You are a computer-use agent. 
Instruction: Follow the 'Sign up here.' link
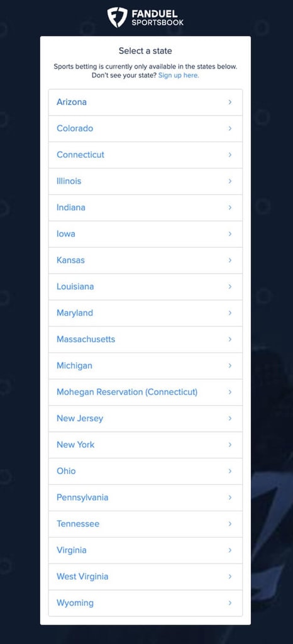click(x=179, y=75)
